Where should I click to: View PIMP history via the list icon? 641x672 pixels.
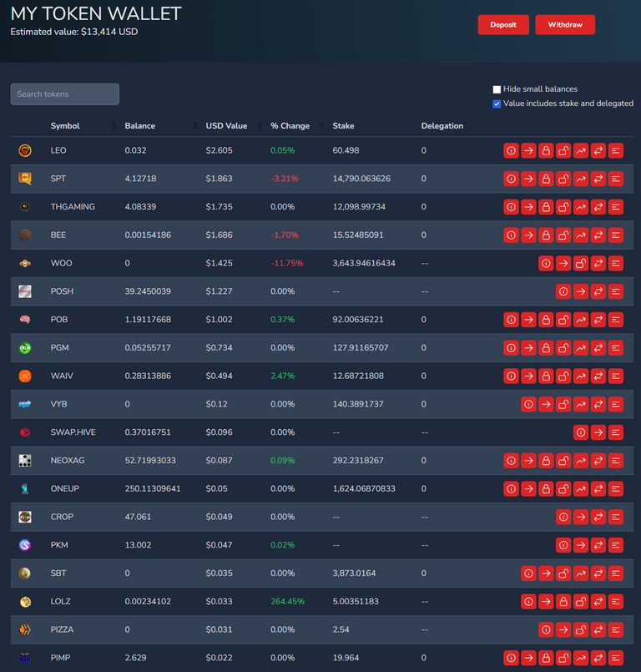click(616, 658)
